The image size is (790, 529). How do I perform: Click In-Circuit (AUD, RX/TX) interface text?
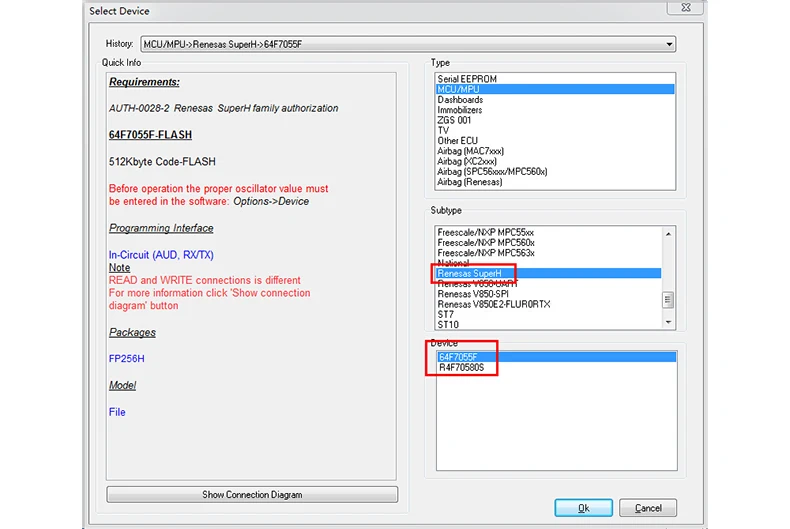coord(161,255)
